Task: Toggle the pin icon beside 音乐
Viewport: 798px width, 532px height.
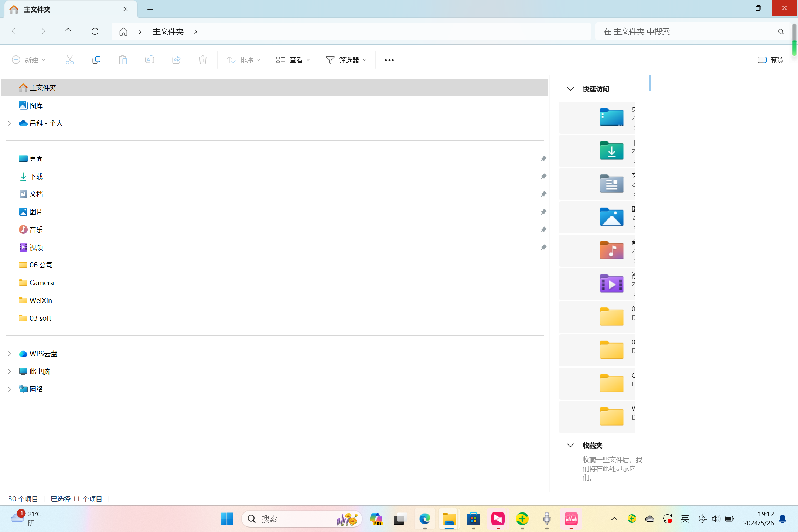Action: click(x=543, y=230)
